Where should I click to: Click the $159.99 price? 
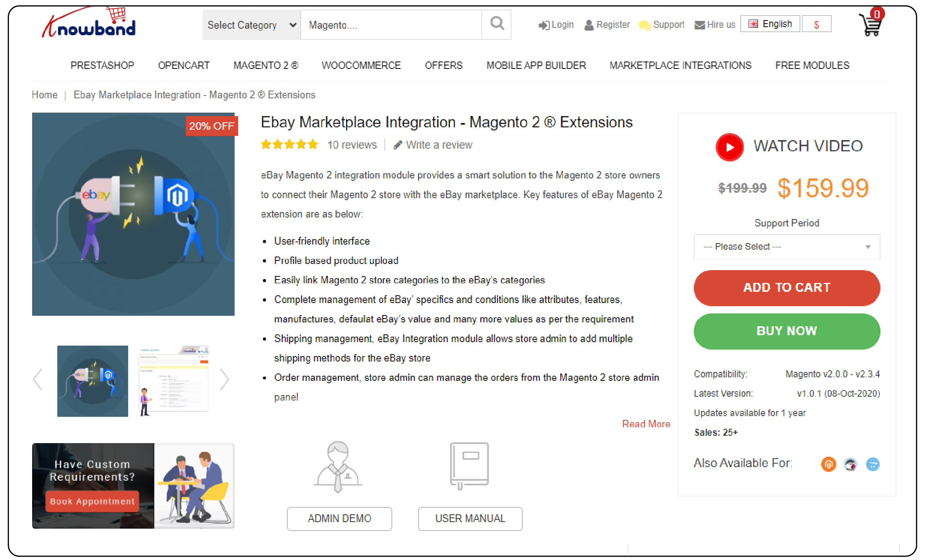pos(823,188)
